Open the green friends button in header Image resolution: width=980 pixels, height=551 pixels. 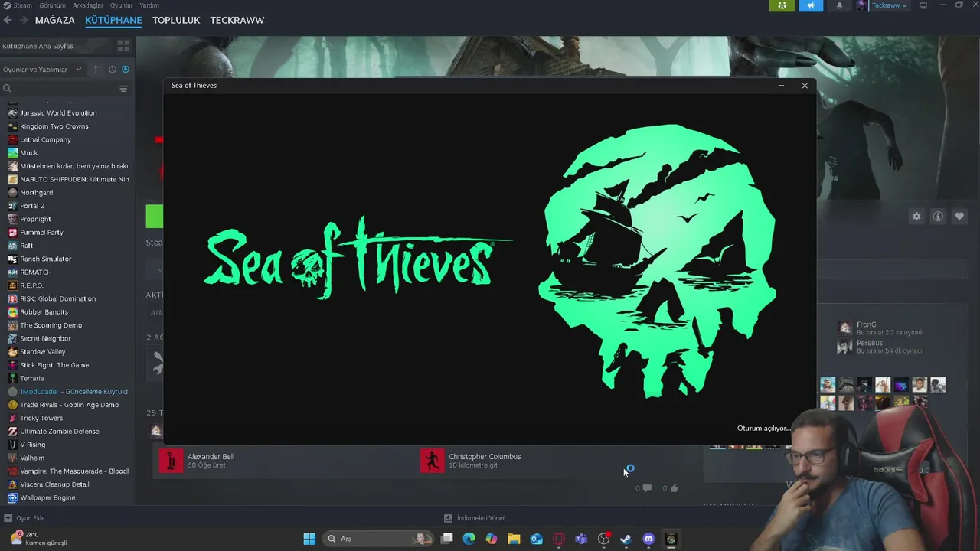point(782,5)
